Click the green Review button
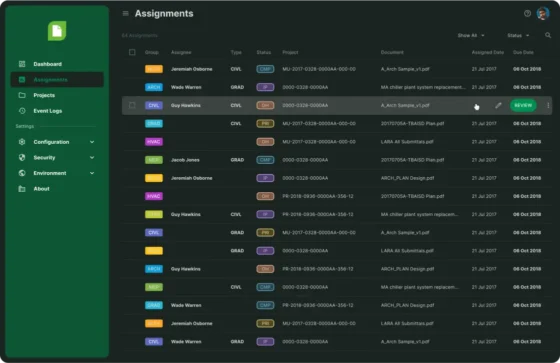The width and height of the screenshot is (560, 363). [x=523, y=105]
